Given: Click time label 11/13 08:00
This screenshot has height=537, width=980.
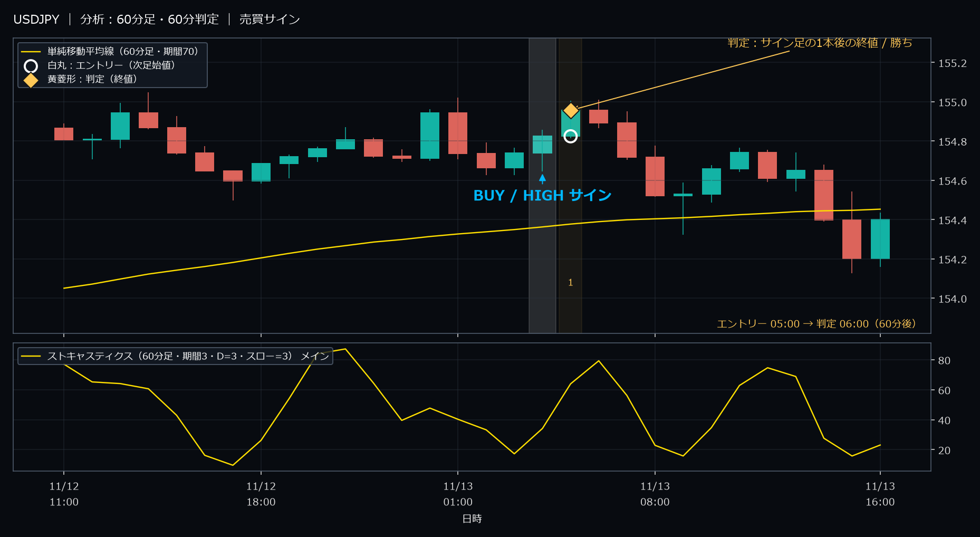Looking at the screenshot, I should click(x=655, y=494).
